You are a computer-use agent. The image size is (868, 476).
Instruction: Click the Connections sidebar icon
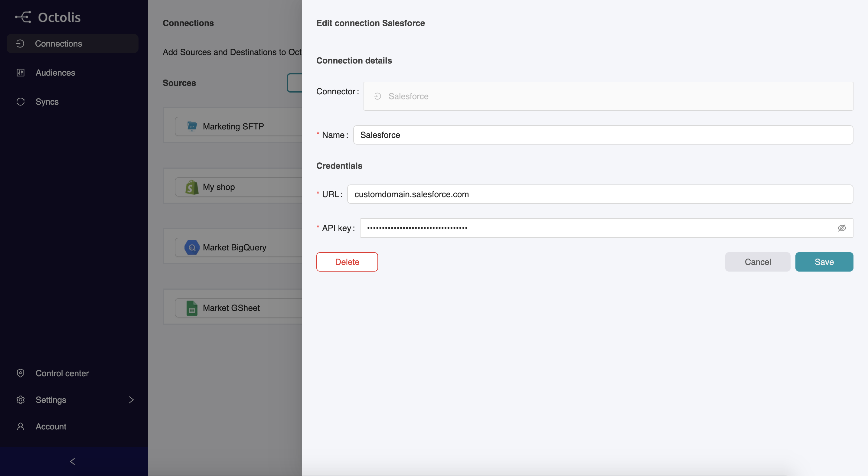click(x=20, y=44)
